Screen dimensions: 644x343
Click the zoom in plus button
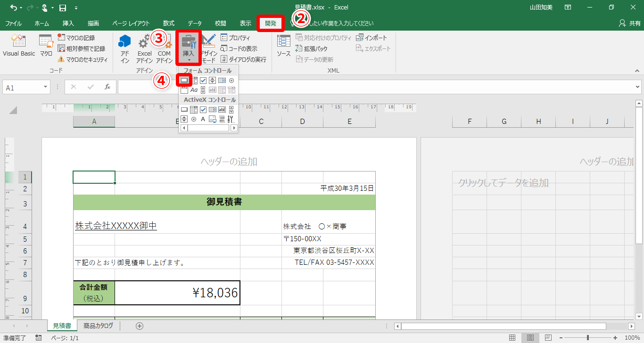click(x=615, y=338)
